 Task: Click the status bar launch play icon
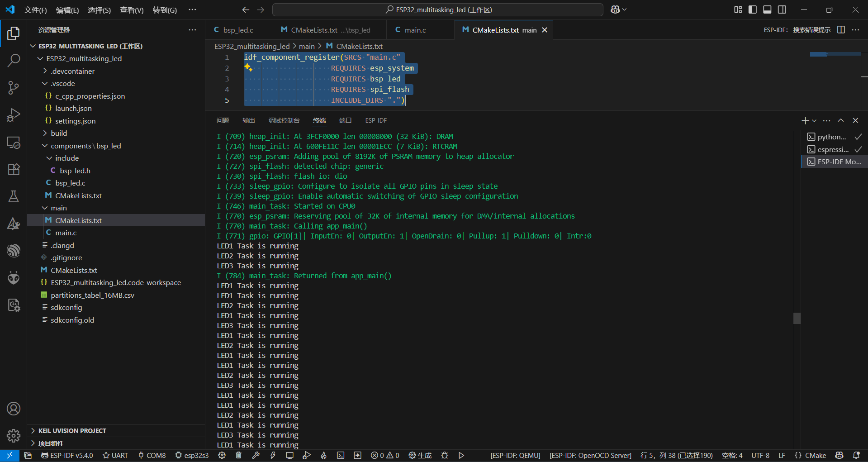pos(461,455)
